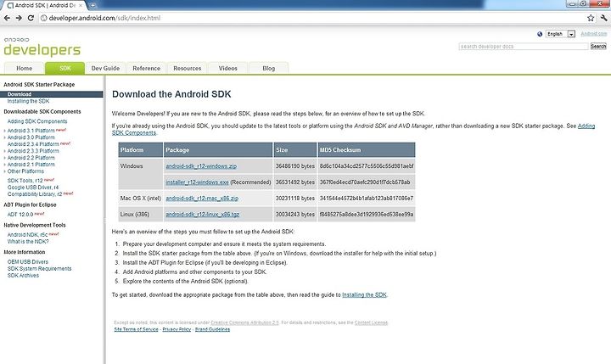Screen dimensions: 611x364
Task: Open the Reference tab
Action: coord(147,68)
